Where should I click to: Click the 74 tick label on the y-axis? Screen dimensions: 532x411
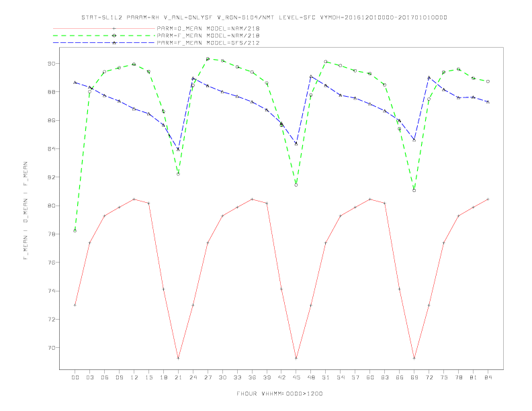pyautogui.click(x=52, y=291)
